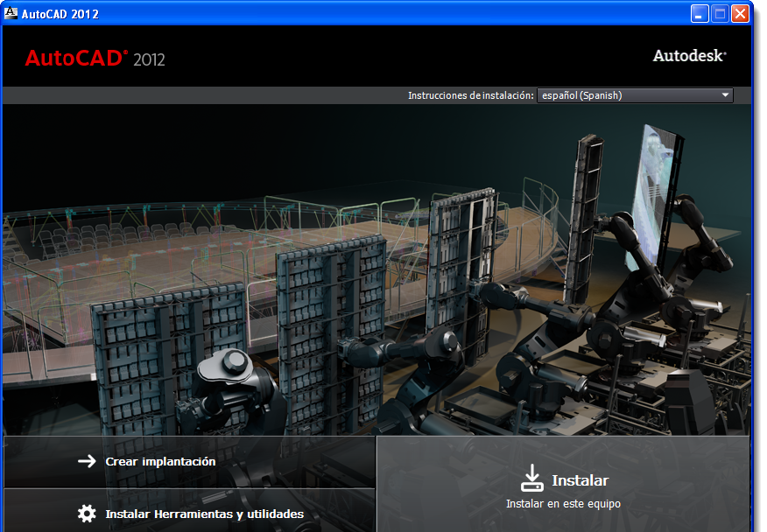Click the arrow icon beside Crear implantación
Viewport: 767px width, 532px height.
86,461
